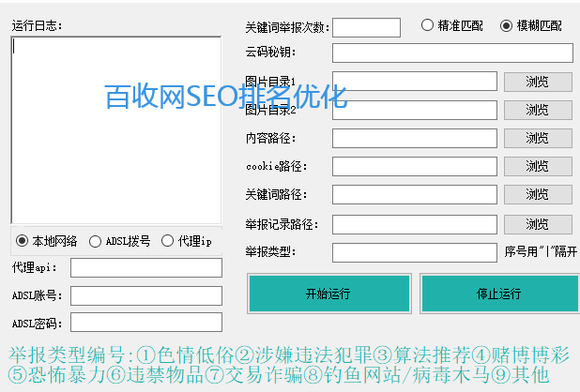The image size is (580, 392).
Task: Click the 图片目录1 path field
Action: (x=414, y=82)
